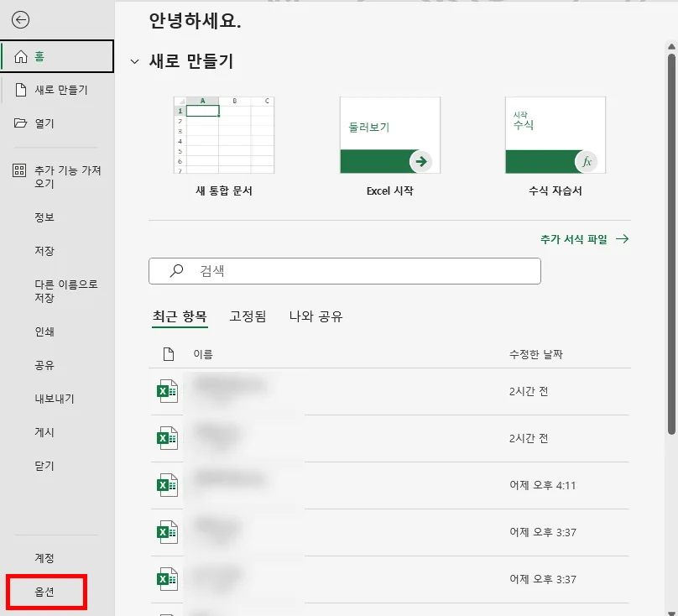Click the 추가 서식 파일 link
Viewport: 678px width, 616px height.
tap(574, 238)
